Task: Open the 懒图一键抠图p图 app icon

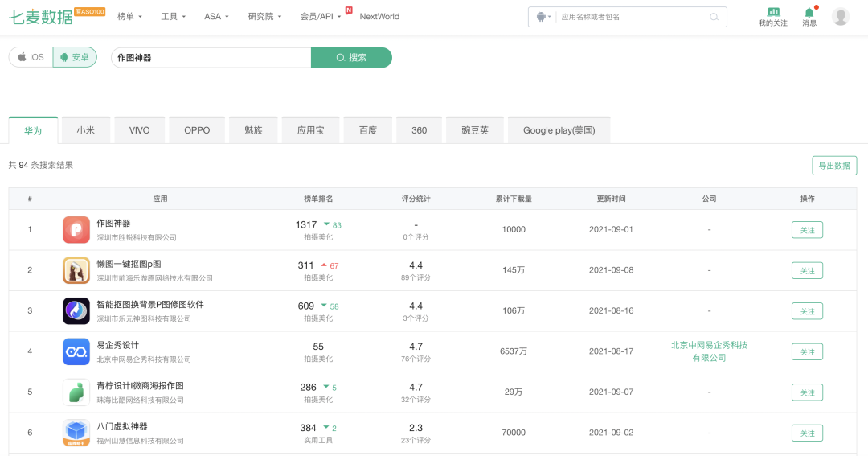Action: [76, 270]
